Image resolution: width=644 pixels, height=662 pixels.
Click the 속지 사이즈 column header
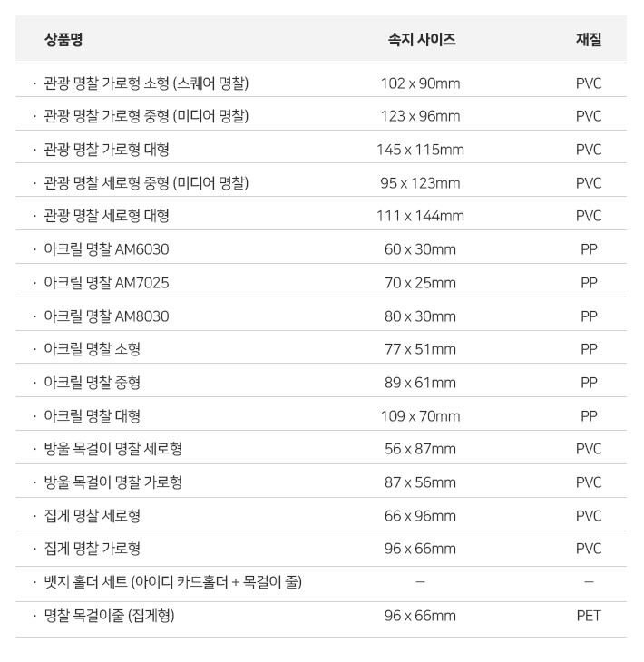point(420,40)
